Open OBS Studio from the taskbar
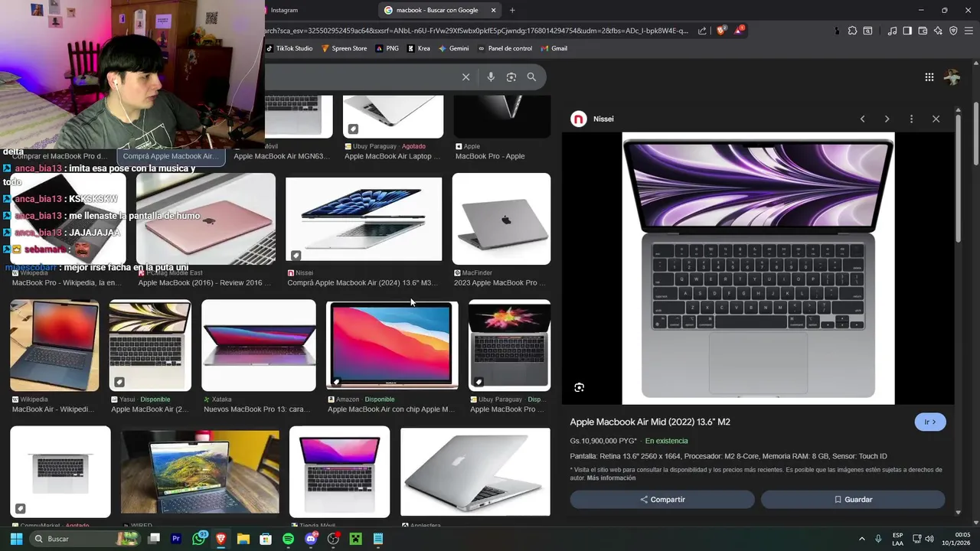980x551 pixels. 333,539
